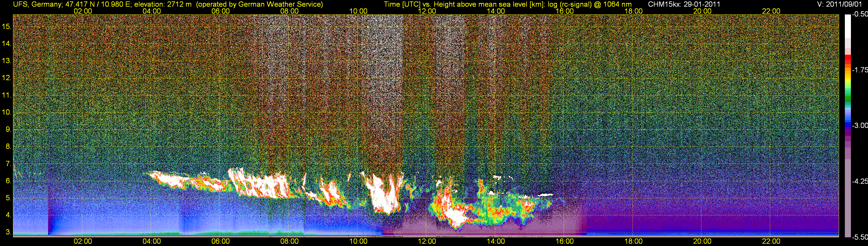The image size is (868, 246).
Task: Select the 06:00 label on the bottom time axis
Action: pos(221,241)
